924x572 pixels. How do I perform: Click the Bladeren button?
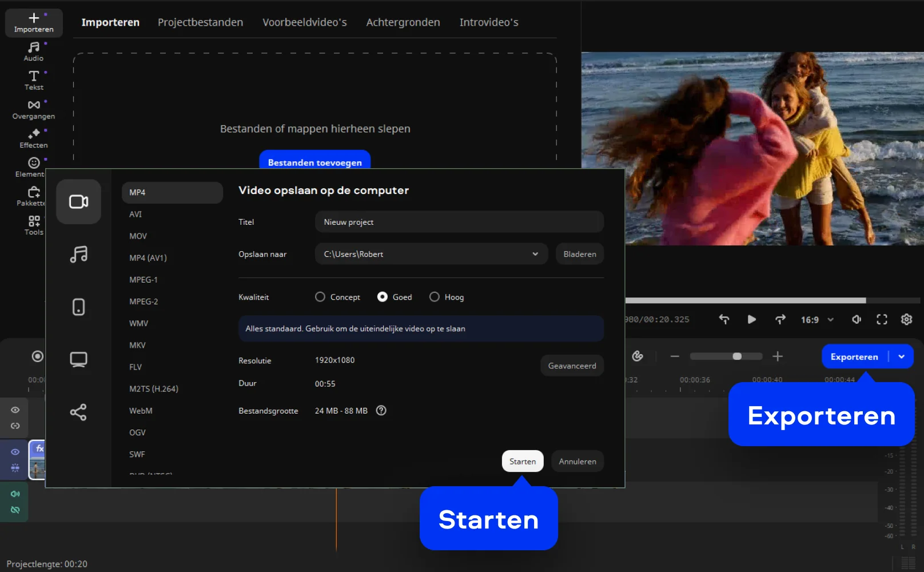pos(579,254)
